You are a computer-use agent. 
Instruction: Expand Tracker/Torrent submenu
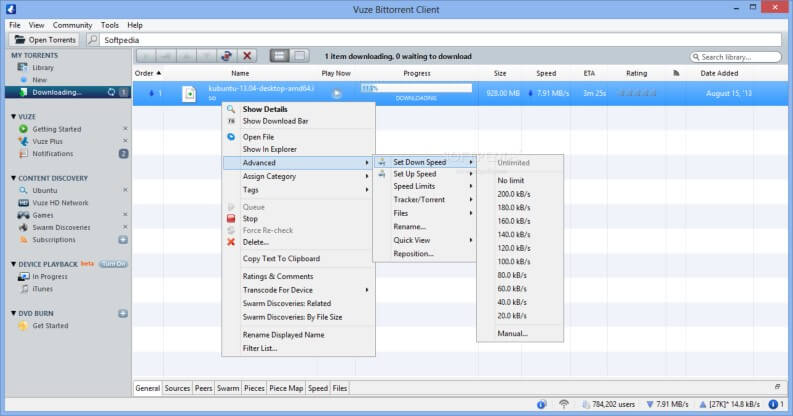pos(424,200)
